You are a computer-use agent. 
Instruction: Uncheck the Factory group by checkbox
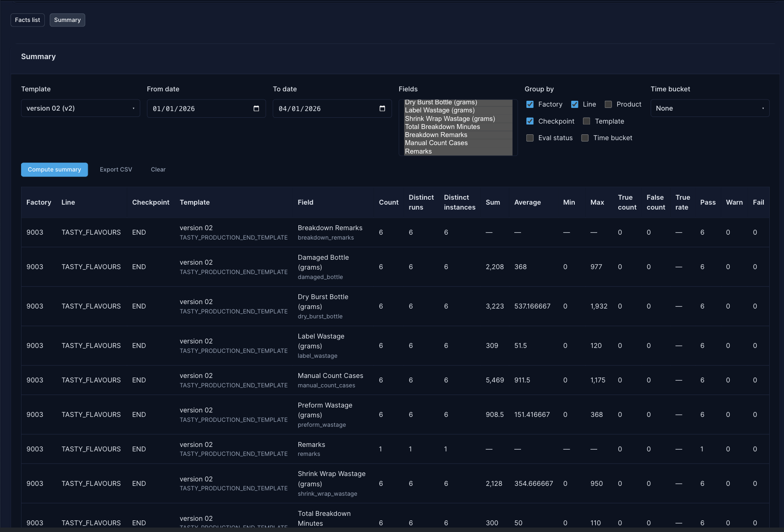coord(530,104)
